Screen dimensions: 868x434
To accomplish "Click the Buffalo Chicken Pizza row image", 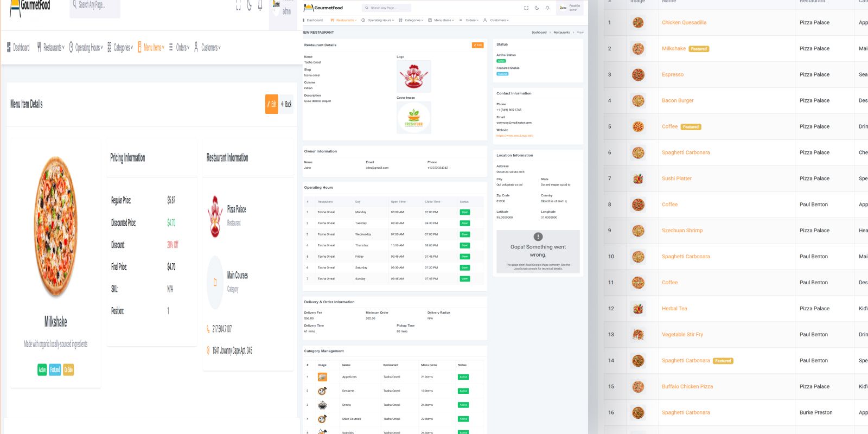I will click(x=638, y=387).
